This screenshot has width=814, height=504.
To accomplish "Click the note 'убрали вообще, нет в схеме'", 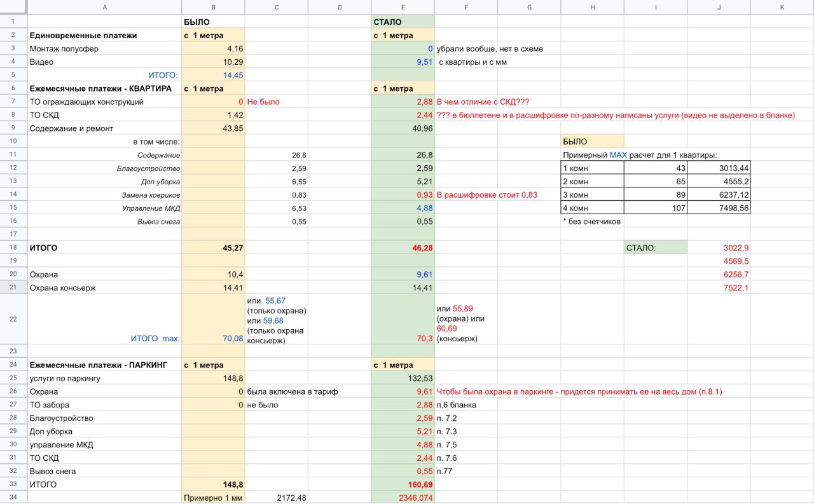I will (x=490, y=49).
